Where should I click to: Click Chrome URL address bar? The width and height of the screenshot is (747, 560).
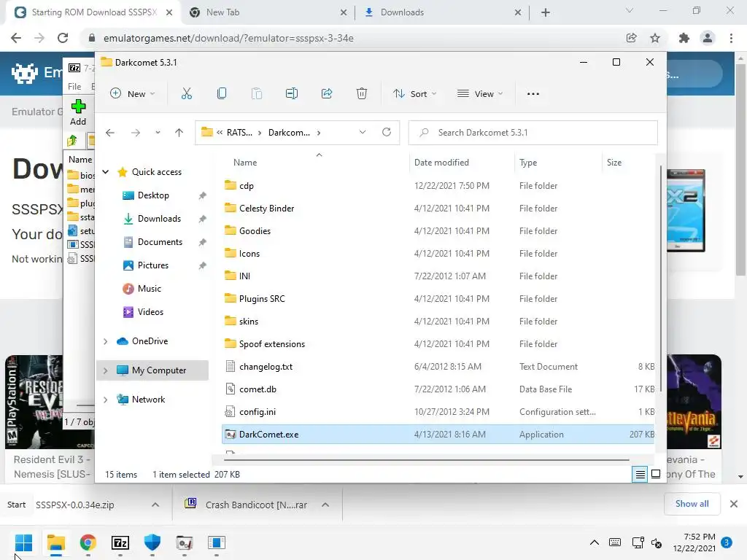(x=352, y=38)
